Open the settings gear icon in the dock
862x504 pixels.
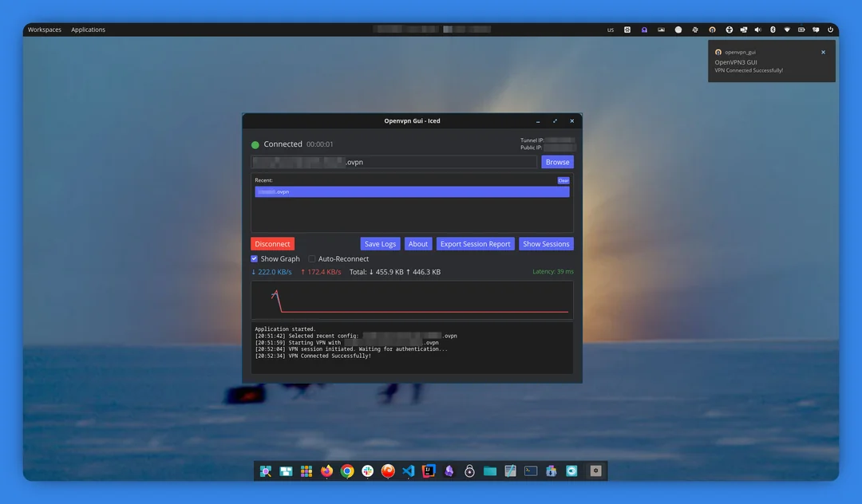(595, 471)
